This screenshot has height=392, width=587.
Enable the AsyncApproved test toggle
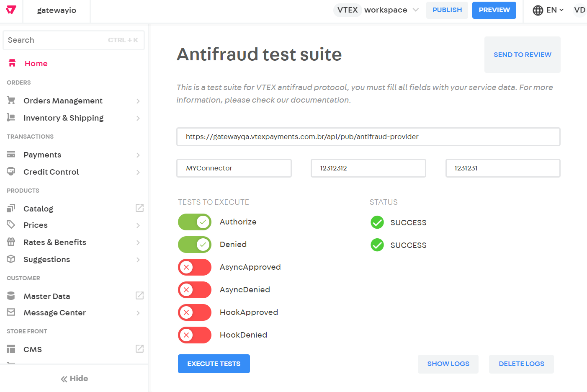195,267
